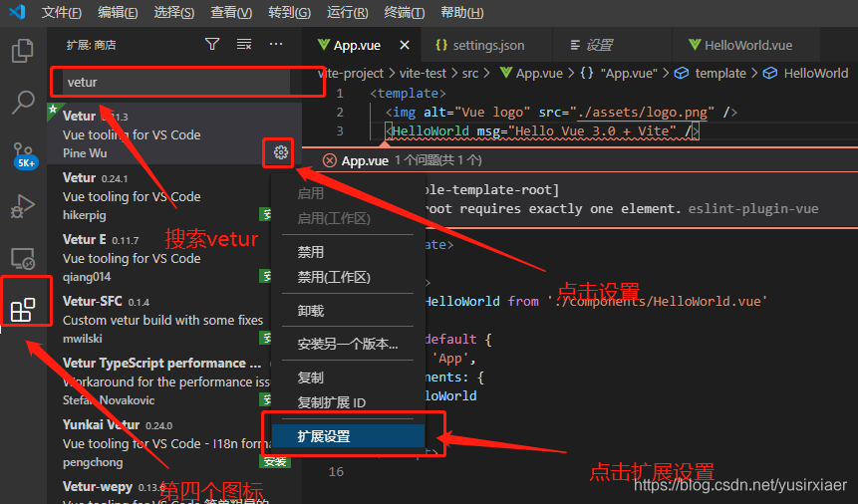This screenshot has width=858, height=504.
Task: Click vite-test in the breadcrumb
Action: 423,74
